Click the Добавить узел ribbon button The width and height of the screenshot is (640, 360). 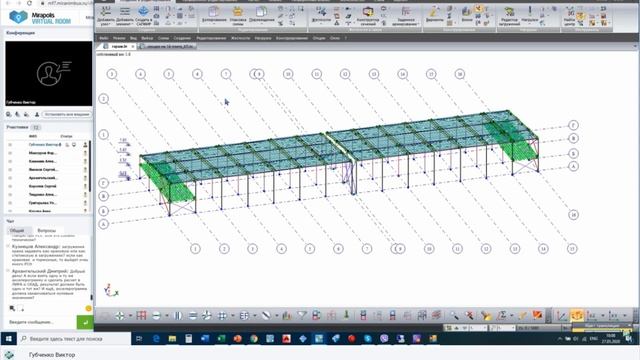pyautogui.click(x=105, y=16)
